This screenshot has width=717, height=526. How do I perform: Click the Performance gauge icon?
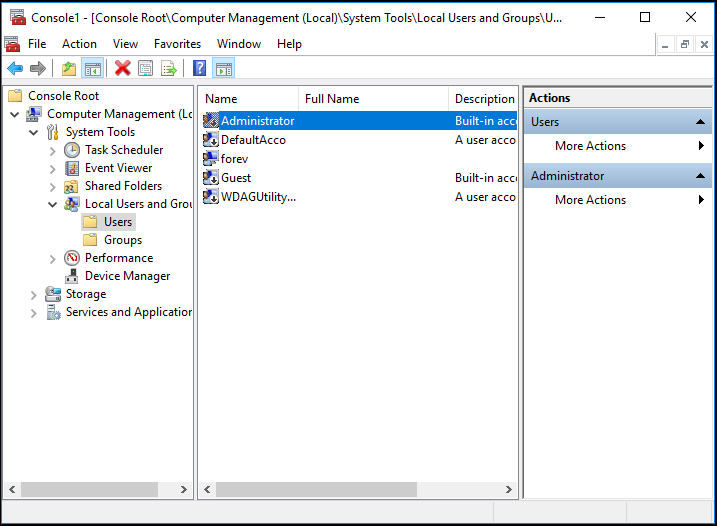(72, 258)
